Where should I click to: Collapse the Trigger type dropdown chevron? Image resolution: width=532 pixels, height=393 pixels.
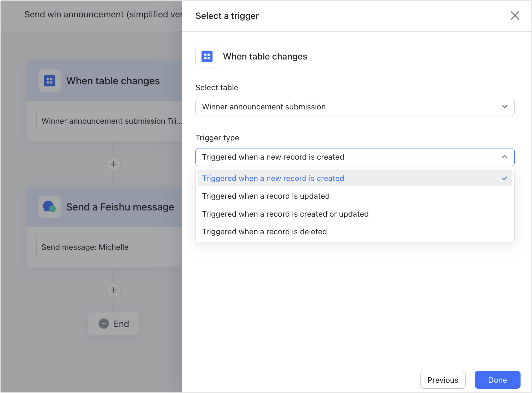(x=504, y=157)
